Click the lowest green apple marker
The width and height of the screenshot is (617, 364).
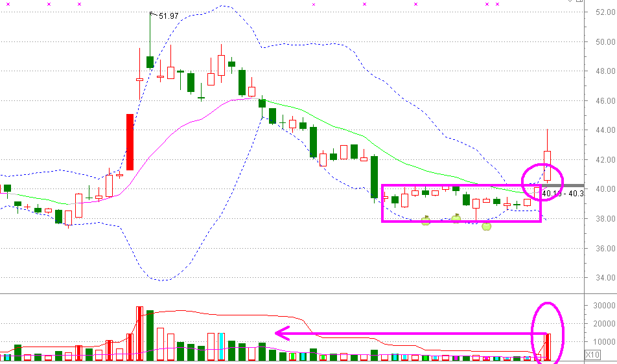[487, 225]
